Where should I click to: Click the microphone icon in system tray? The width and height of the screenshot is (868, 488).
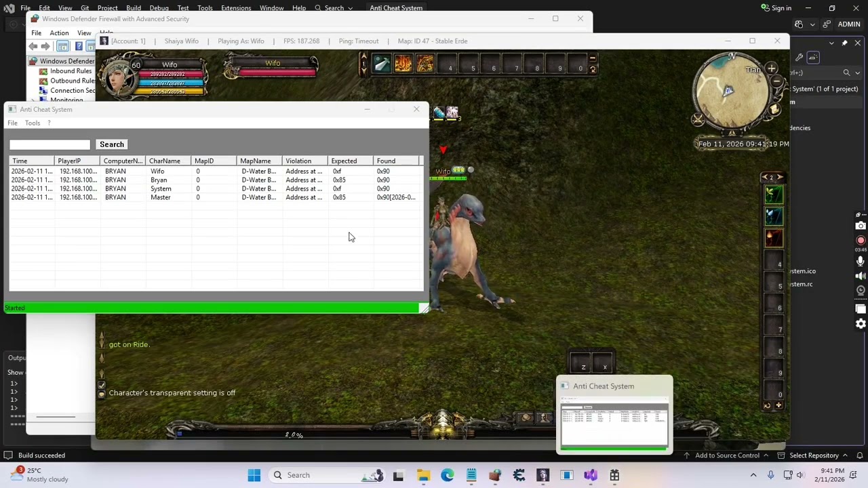770,475
